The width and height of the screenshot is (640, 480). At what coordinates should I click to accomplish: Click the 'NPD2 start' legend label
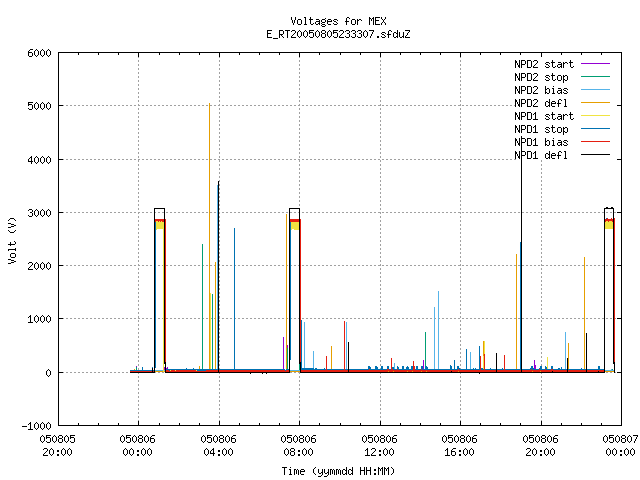click(x=544, y=64)
